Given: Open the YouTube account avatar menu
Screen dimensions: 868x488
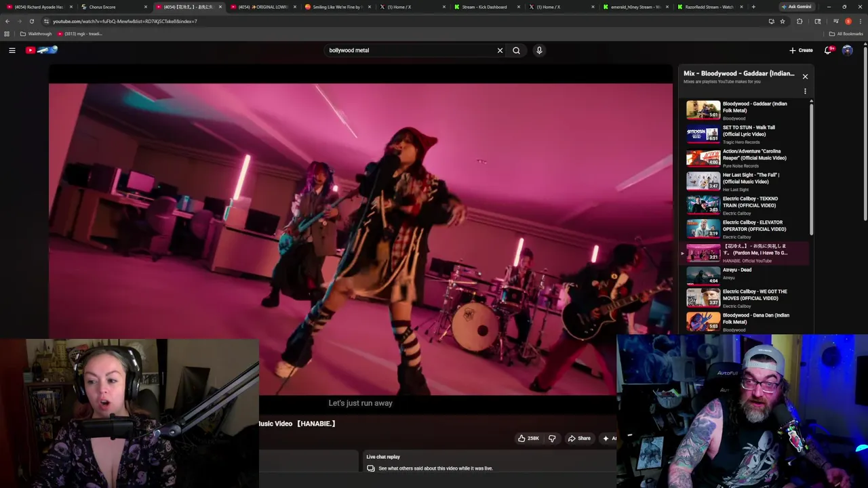Looking at the screenshot, I should (x=847, y=50).
